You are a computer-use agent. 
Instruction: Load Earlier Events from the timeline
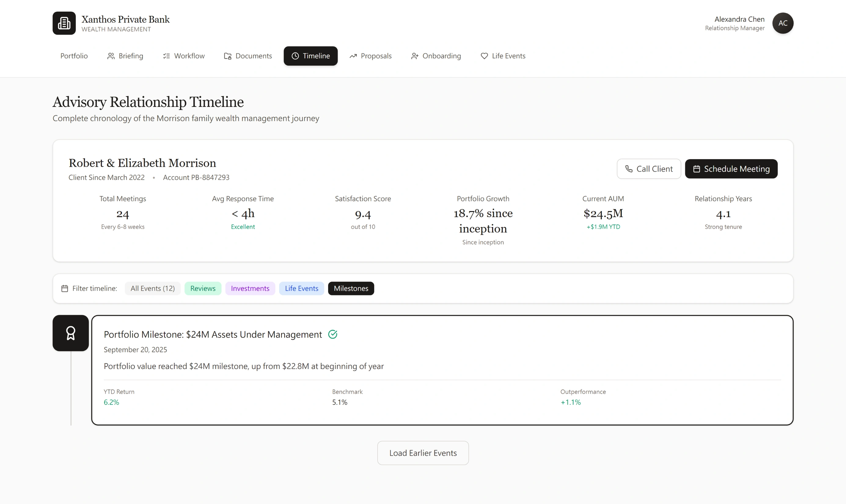[423, 453]
